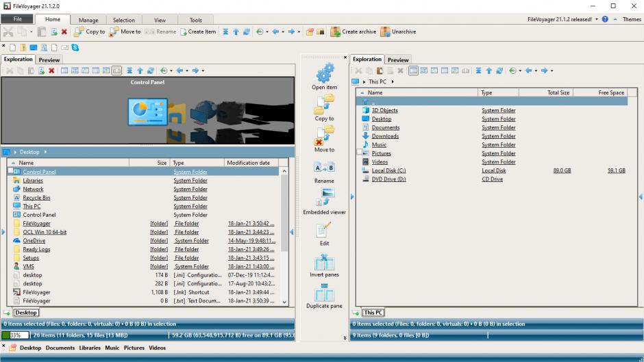Image resolution: width=644 pixels, height=362 pixels.
Task: Click the left pane refresh icon
Action: (151, 70)
